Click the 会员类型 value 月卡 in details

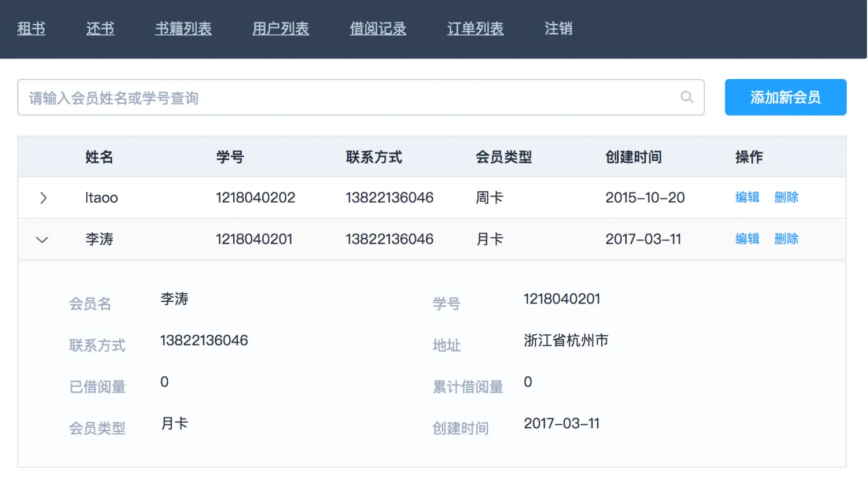174,424
